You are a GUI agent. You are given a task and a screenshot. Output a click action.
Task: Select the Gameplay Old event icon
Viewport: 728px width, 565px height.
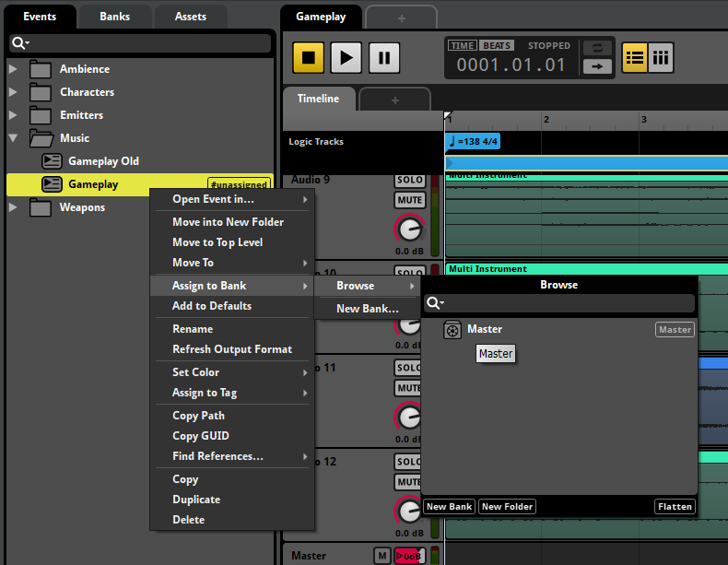tap(52, 161)
